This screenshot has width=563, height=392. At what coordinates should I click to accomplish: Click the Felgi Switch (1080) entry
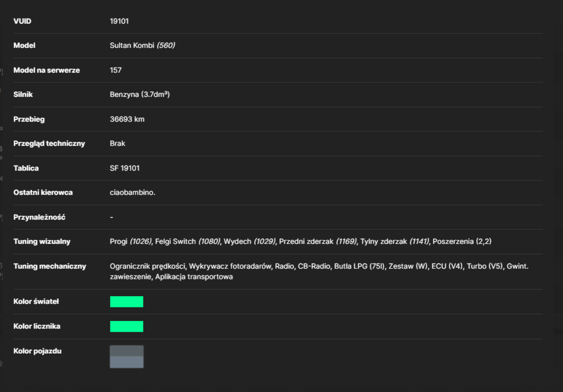coord(188,242)
